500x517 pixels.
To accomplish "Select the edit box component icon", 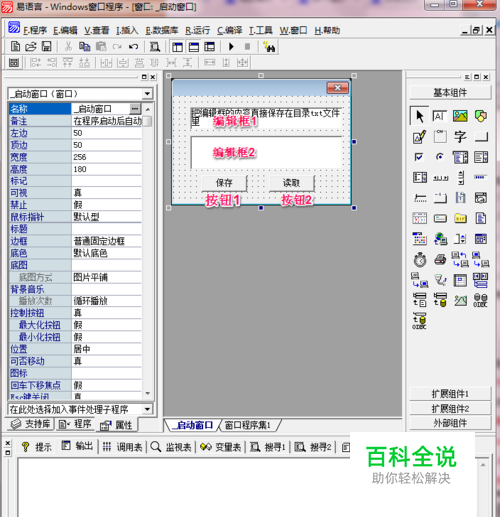I will (440, 116).
